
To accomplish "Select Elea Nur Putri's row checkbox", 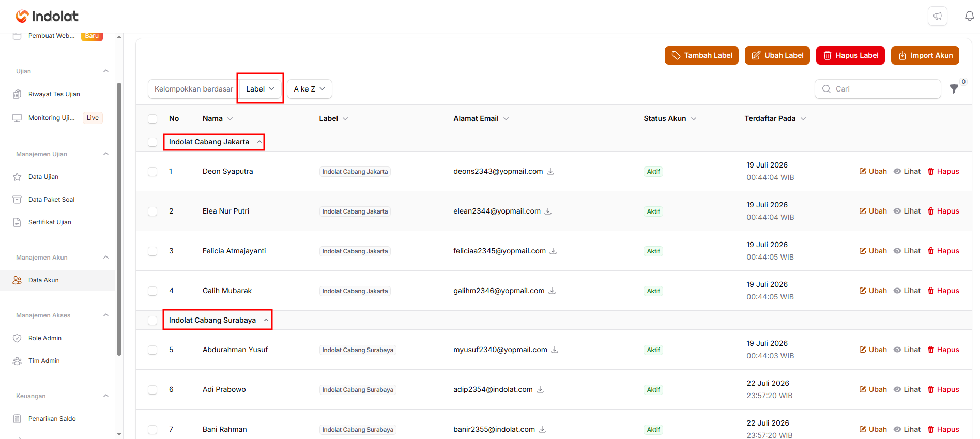I will tap(152, 211).
